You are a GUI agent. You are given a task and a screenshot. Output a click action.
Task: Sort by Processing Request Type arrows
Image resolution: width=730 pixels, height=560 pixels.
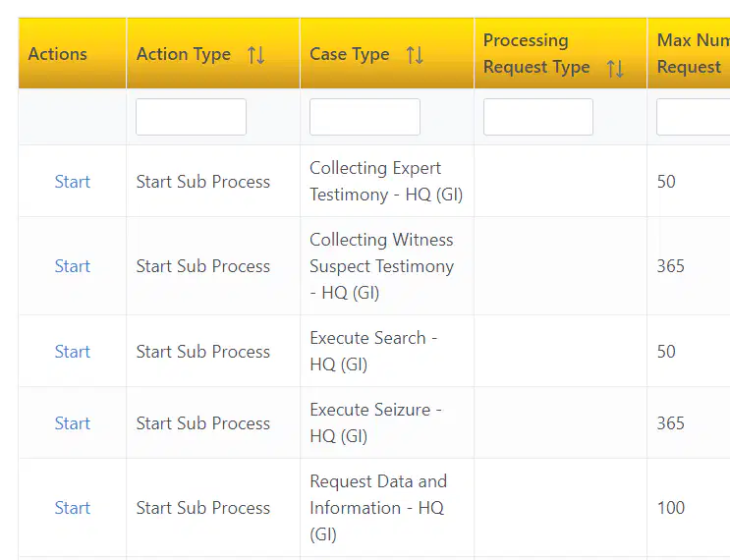pos(615,69)
